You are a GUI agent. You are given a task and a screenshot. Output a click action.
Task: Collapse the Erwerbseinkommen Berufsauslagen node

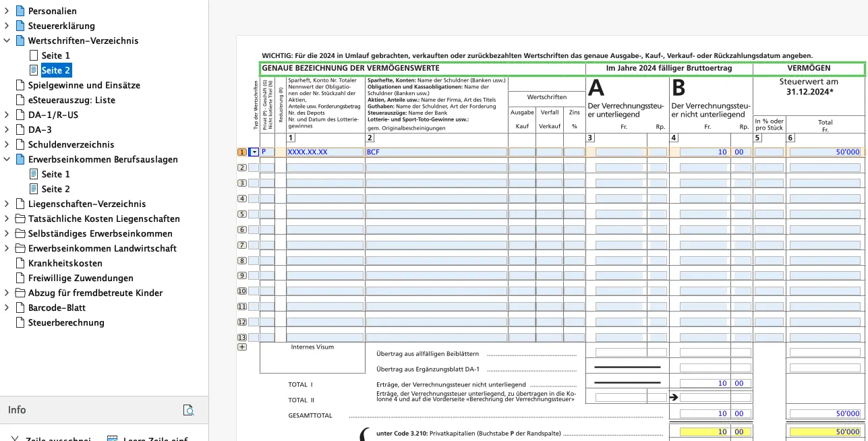(7, 159)
